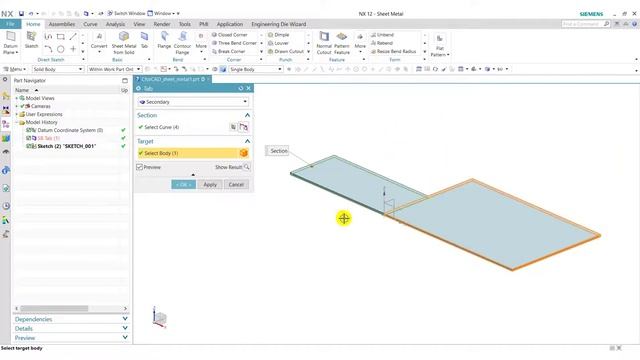Screen dimensions: 640x360
Task: Choose Resize Bend Radius command
Action: pos(393,51)
